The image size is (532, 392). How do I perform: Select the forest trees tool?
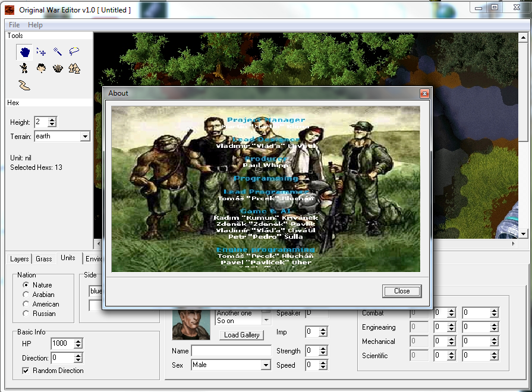[74, 68]
